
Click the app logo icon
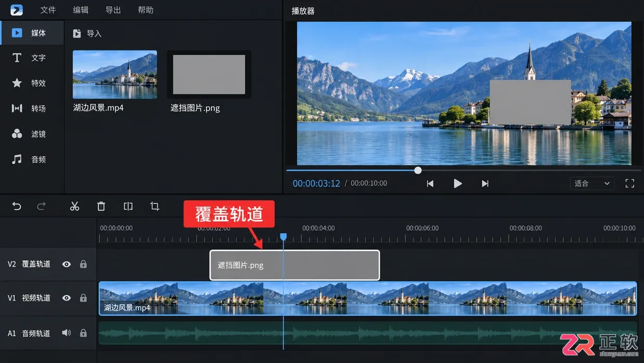pyautogui.click(x=17, y=10)
